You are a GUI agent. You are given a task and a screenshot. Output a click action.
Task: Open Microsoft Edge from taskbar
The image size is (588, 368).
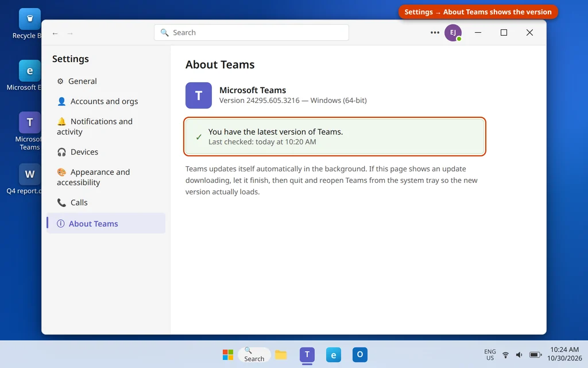[x=334, y=355]
